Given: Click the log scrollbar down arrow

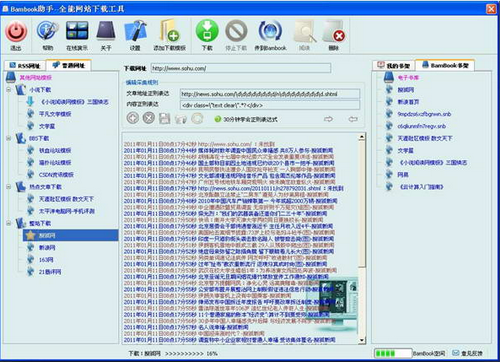Looking at the screenshot, I should click(362, 340).
